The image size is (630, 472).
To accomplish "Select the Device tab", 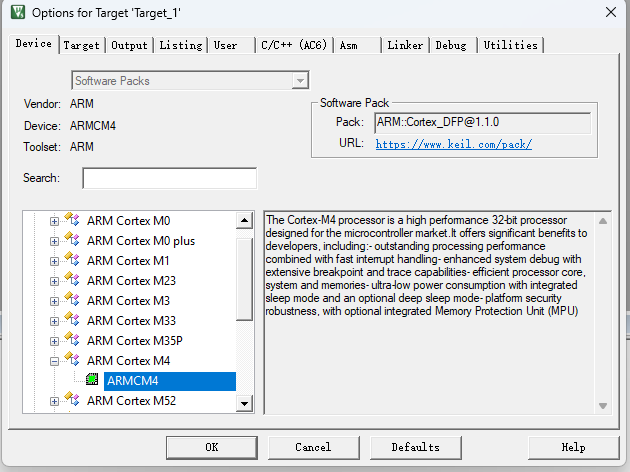I will click(x=34, y=44).
